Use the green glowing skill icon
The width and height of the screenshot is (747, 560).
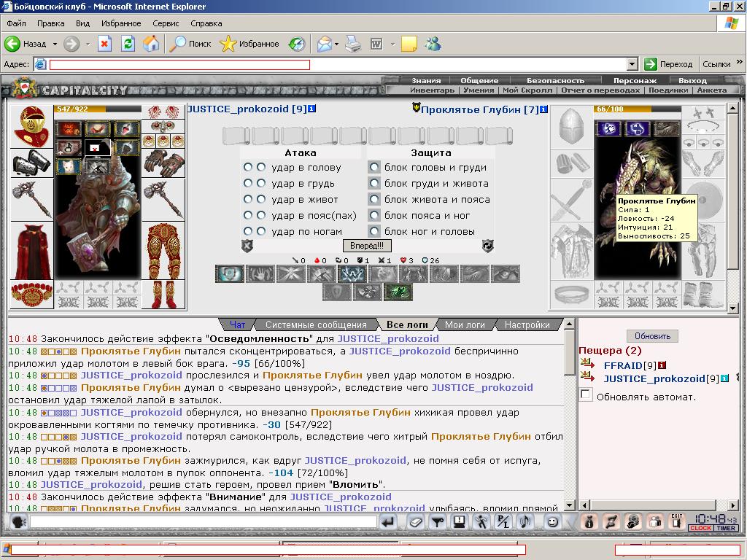398,292
